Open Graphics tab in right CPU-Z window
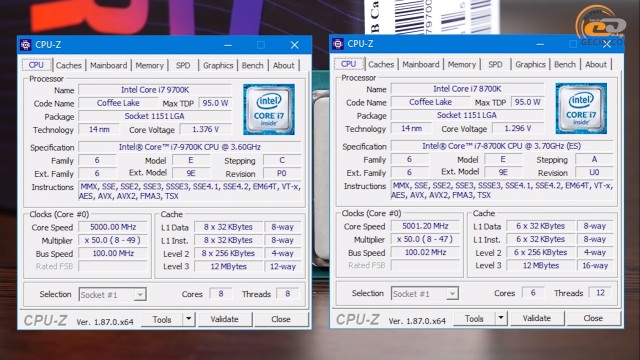640x360 pixels. [530, 64]
